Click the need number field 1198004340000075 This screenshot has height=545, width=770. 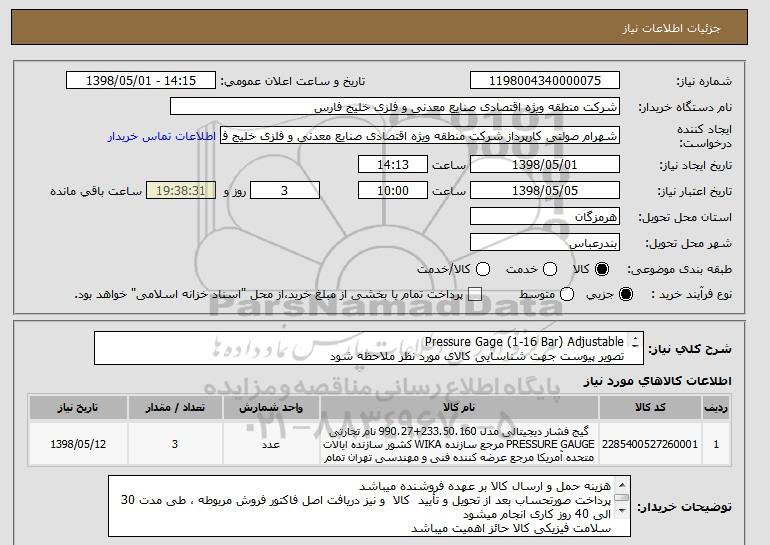(x=545, y=81)
